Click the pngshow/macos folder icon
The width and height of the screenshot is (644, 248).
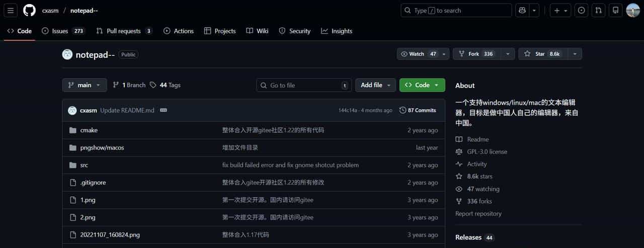coord(72,148)
